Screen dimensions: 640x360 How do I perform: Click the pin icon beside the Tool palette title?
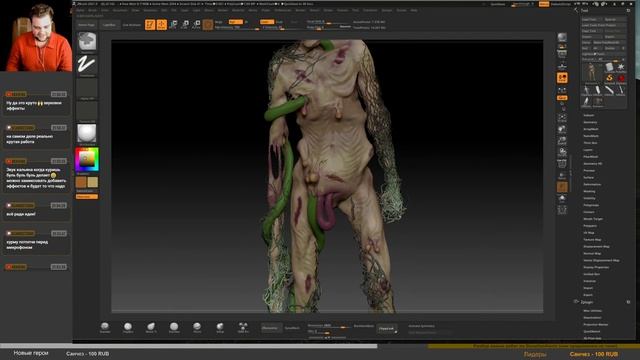(628, 11)
